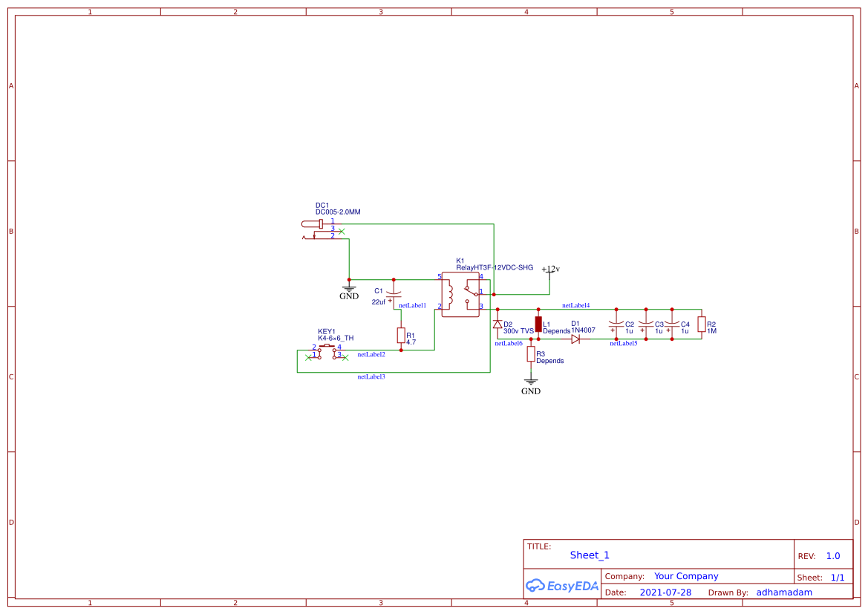This screenshot has width=868, height=614.
Task: Click the EasyEDA logo in title block
Action: click(x=562, y=585)
